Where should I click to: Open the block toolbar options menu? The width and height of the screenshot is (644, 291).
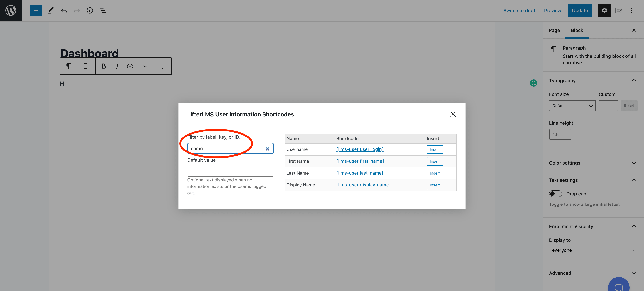[x=163, y=66]
